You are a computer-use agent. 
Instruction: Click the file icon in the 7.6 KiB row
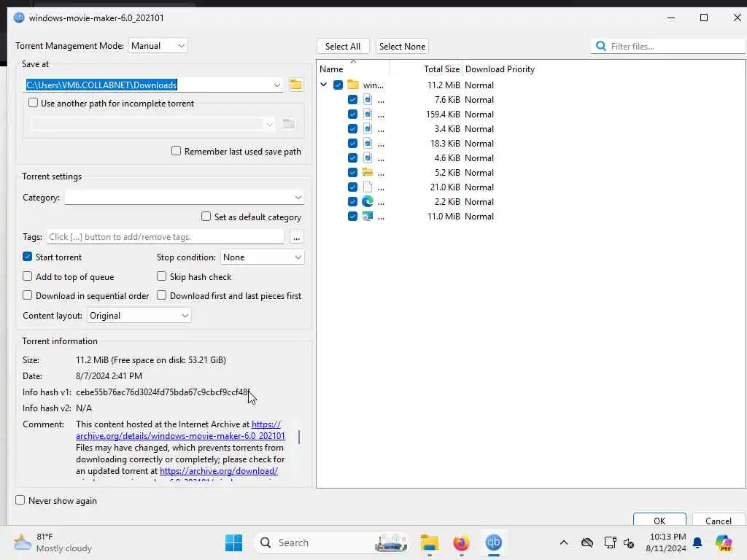(x=368, y=99)
